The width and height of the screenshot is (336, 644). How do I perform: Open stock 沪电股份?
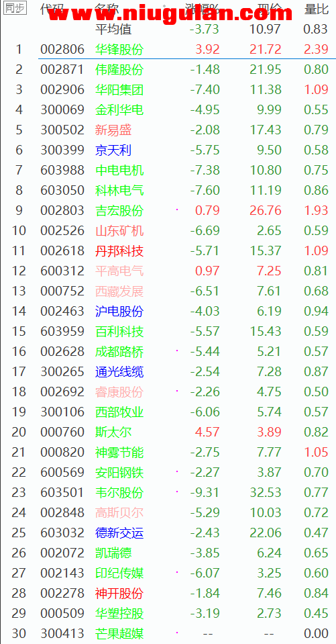point(119,312)
